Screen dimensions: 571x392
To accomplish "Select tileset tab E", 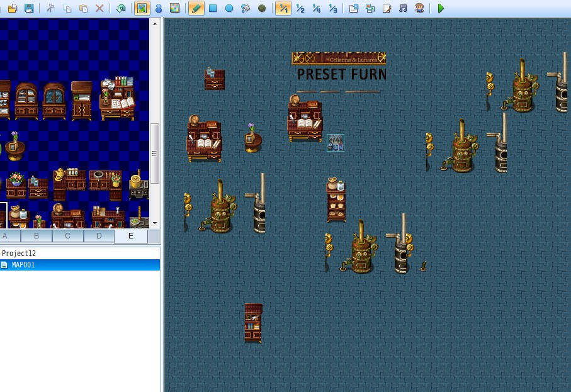I will [x=131, y=236].
